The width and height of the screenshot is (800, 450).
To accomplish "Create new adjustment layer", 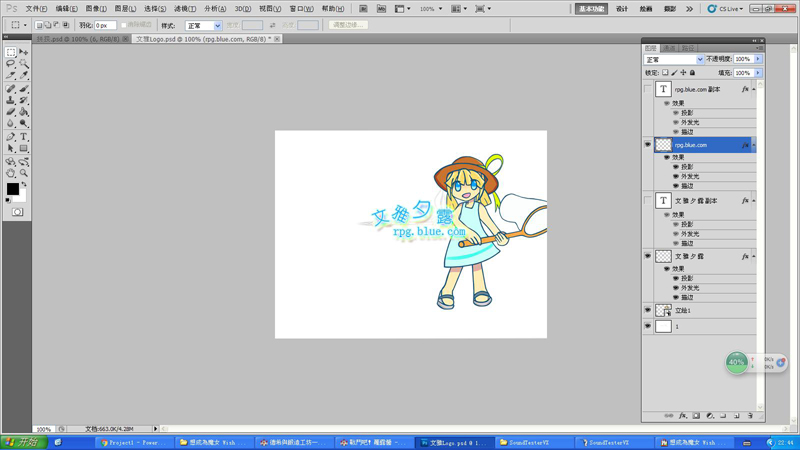I will tap(710, 416).
